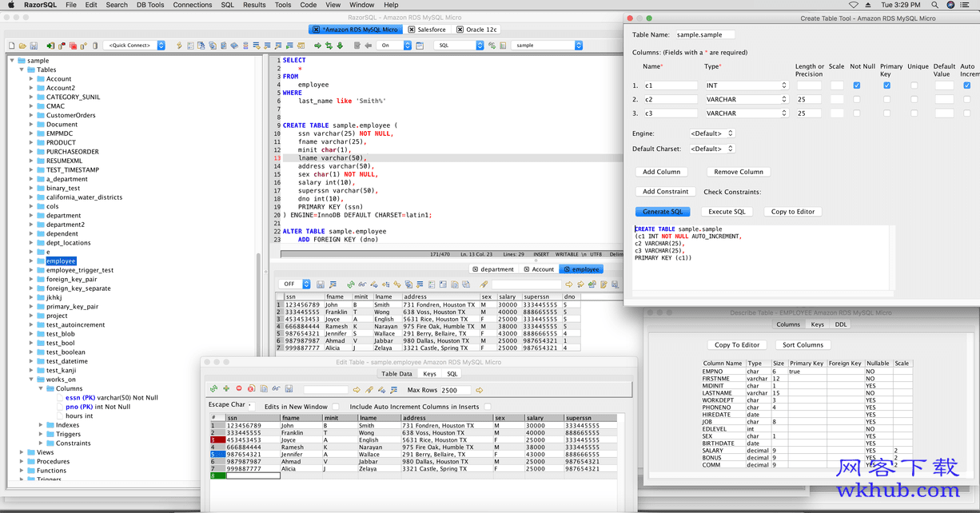Image resolution: width=980 pixels, height=513 pixels.
Task: Click the Add Column button
Action: [662, 172]
